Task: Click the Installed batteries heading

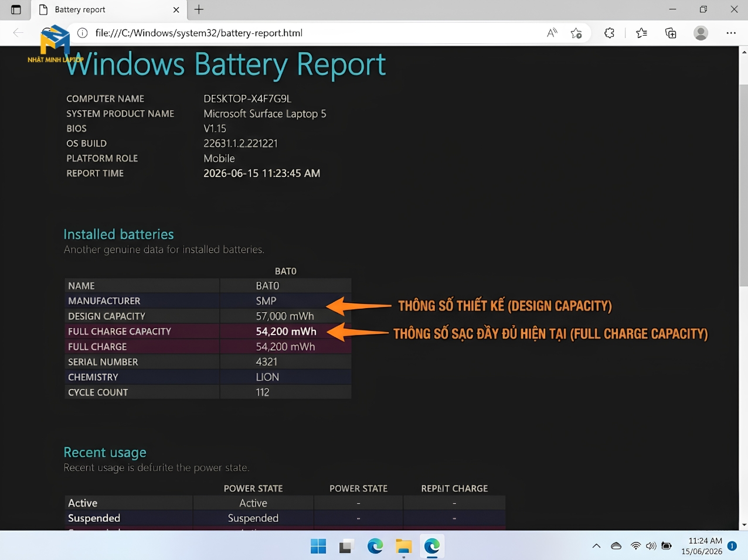Action: click(118, 234)
